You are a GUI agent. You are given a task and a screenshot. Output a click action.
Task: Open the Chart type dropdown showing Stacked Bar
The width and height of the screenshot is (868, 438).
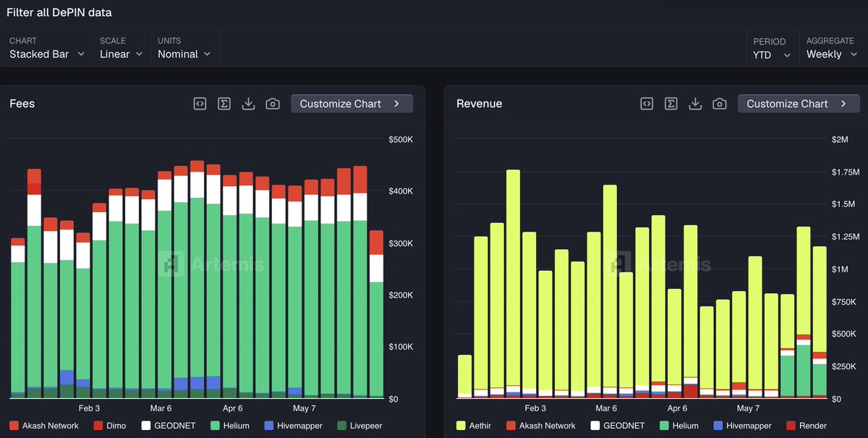tap(47, 49)
